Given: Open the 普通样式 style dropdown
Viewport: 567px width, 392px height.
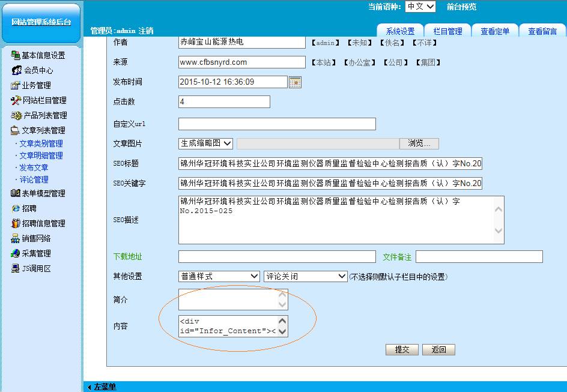Looking at the screenshot, I should pos(219,276).
